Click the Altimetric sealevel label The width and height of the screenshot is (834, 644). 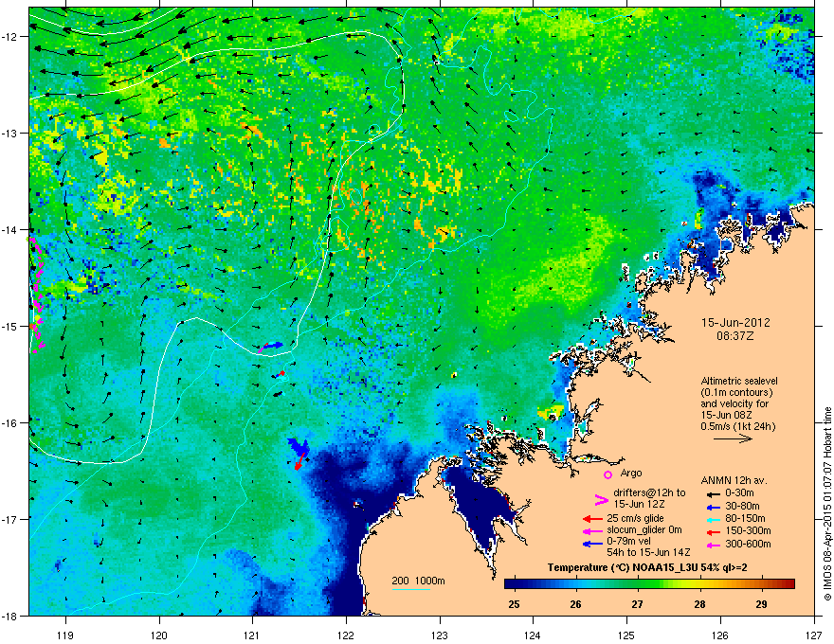coord(739,381)
